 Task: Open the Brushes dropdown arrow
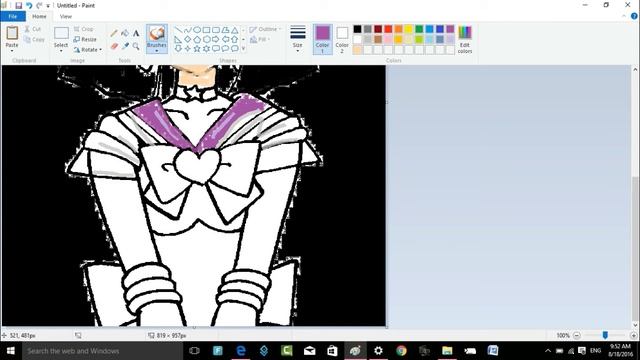pos(157,51)
